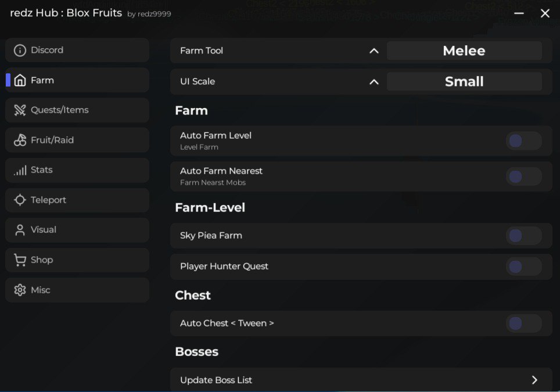This screenshot has width=560, height=392.
Task: Collapse the Farm Tool chevron arrow
Action: point(374,51)
